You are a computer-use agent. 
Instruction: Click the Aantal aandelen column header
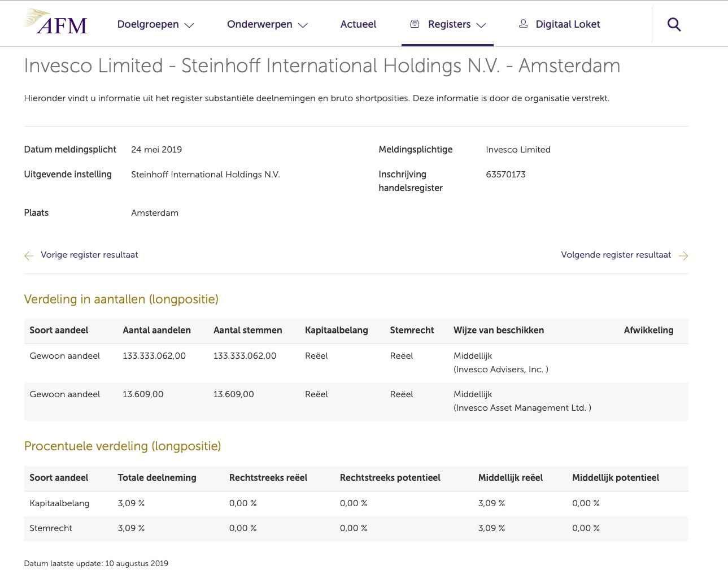click(x=156, y=331)
